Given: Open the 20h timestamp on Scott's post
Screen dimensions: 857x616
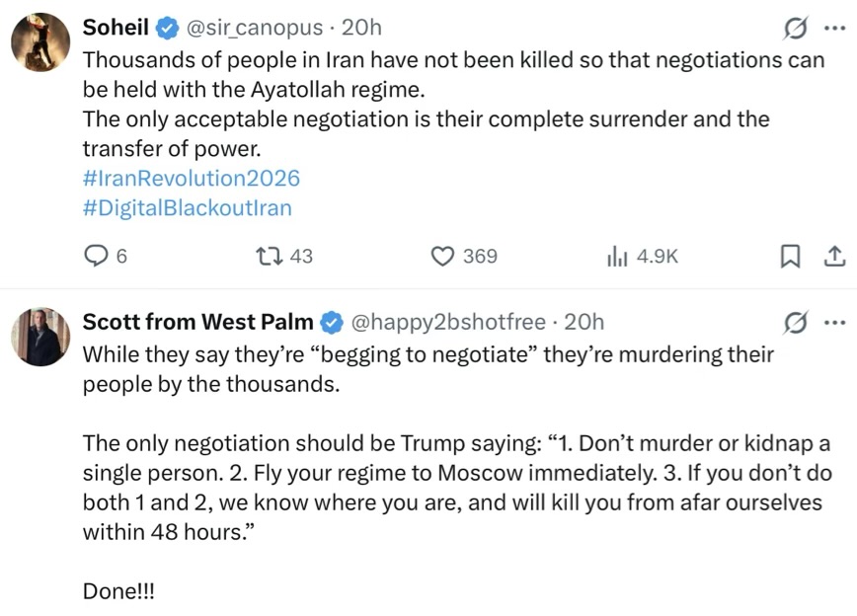Looking at the screenshot, I should pos(584,322).
